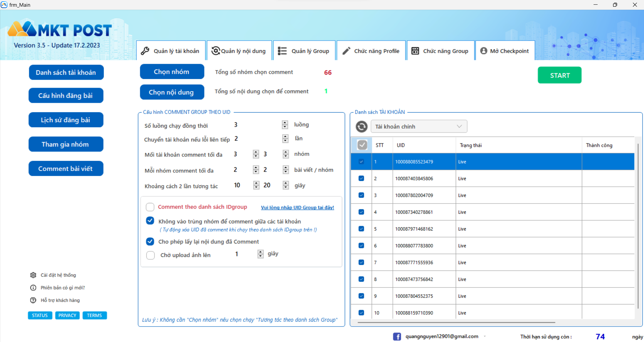Screen dimensions: 644x342
Task: Click second spinner of Mỗi nhóm comment tối đa
Action: click(x=286, y=170)
